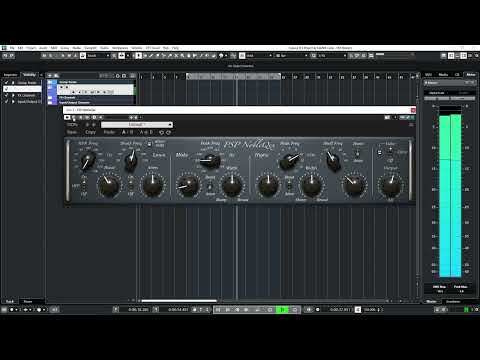Click the HPF Freq knob
480x360 pixels.
pos(87,160)
